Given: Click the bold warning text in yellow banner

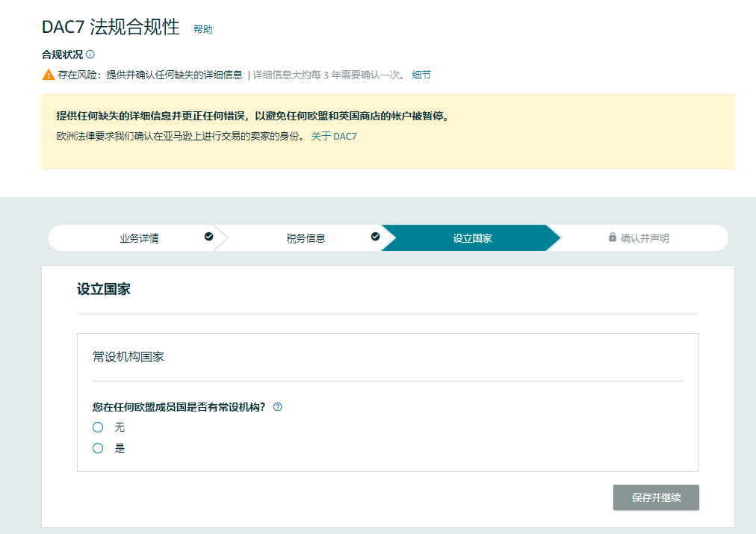Looking at the screenshot, I should tap(252, 117).
